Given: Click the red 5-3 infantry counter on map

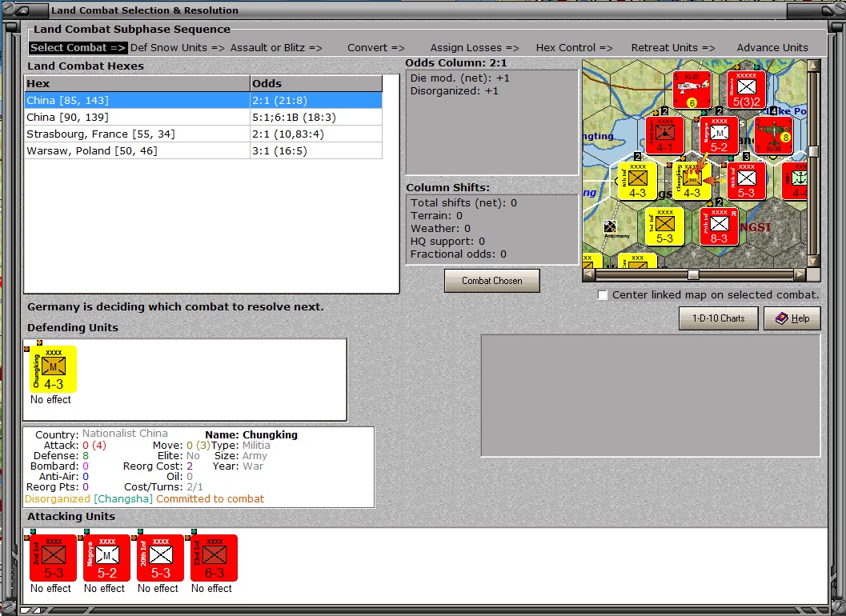Looking at the screenshot, I should tap(746, 182).
